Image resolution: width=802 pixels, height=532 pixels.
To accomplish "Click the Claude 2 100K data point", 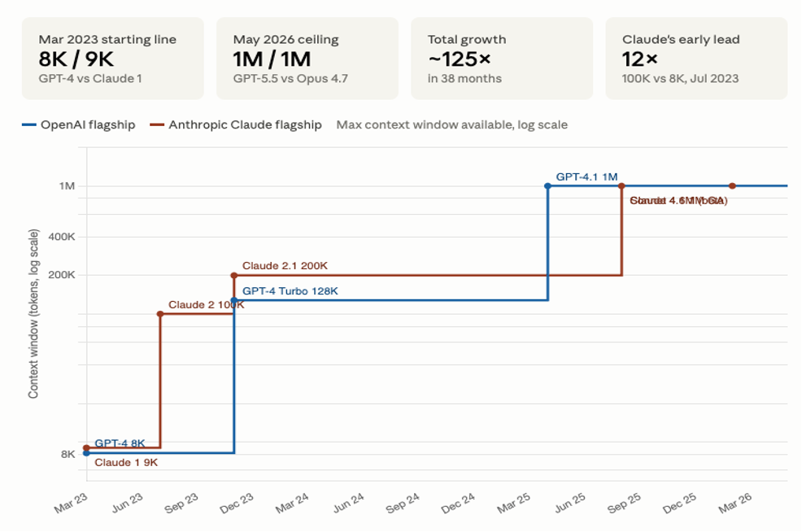I will (160, 313).
